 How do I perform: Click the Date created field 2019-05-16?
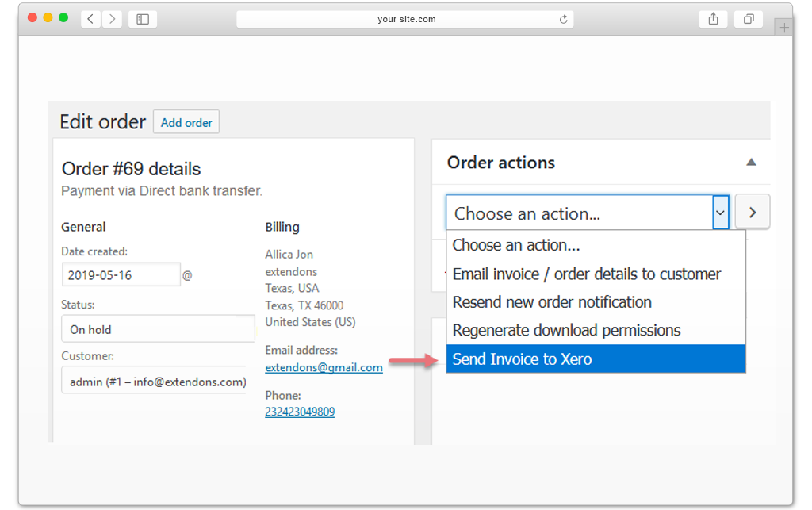pos(121,275)
